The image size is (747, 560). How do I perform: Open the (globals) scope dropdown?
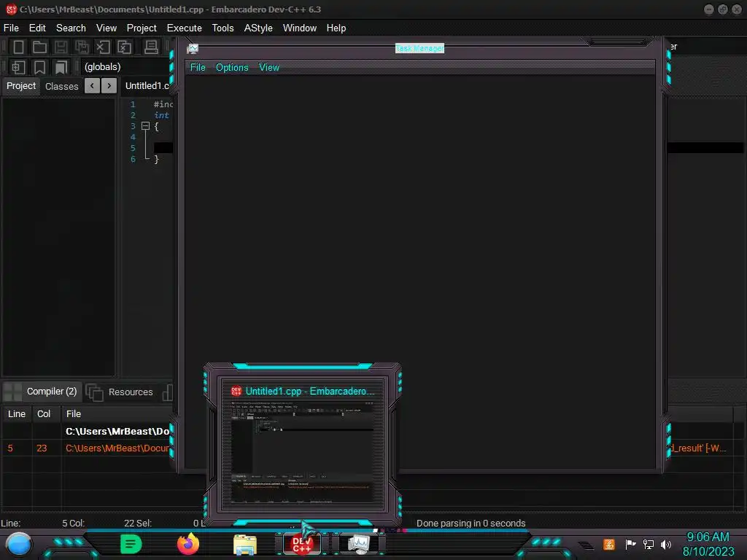coord(126,66)
